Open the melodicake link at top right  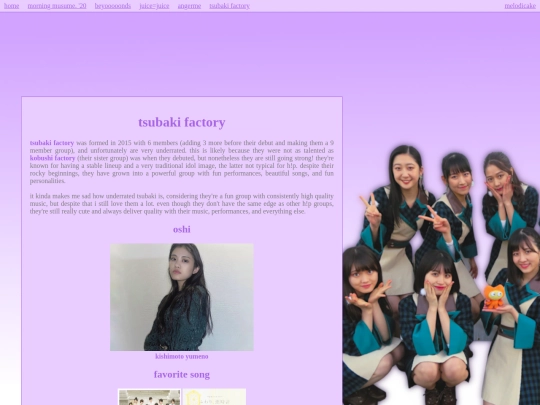520,6
